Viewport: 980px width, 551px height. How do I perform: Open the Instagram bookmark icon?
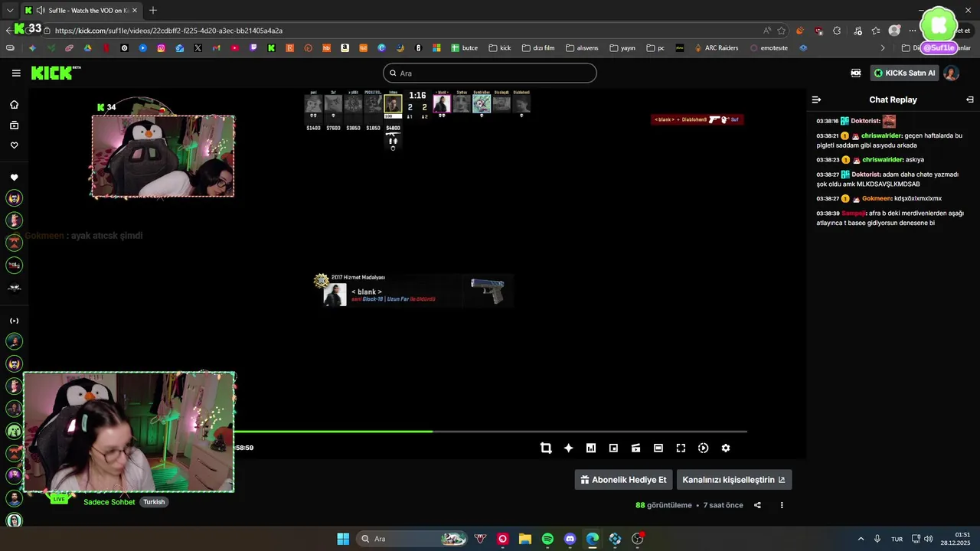click(161, 47)
